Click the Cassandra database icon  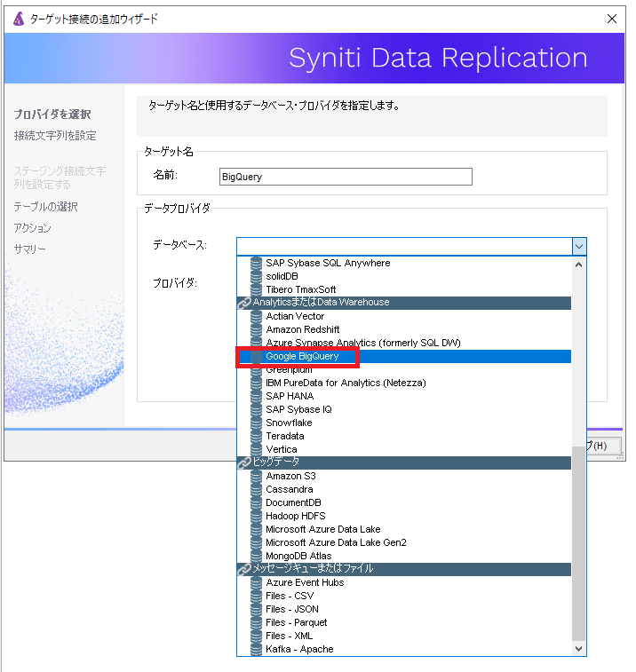(x=256, y=489)
